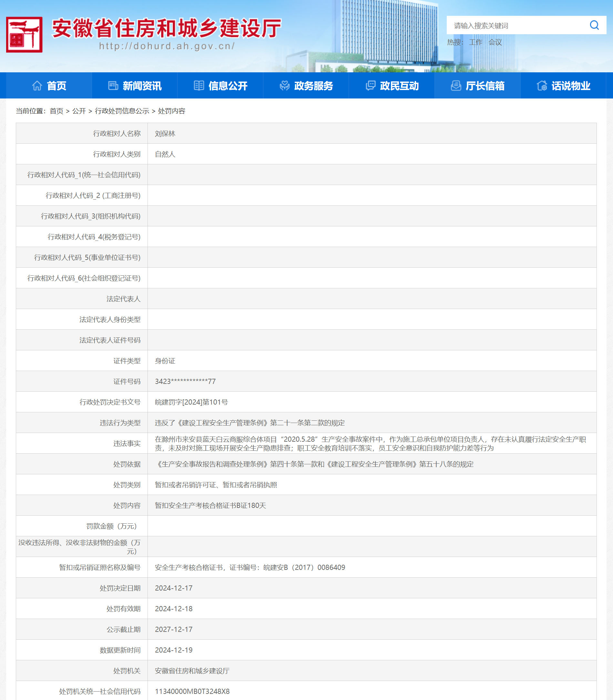The width and height of the screenshot is (613, 700).
Task: Click the 会议 hot search keyword
Action: click(495, 42)
